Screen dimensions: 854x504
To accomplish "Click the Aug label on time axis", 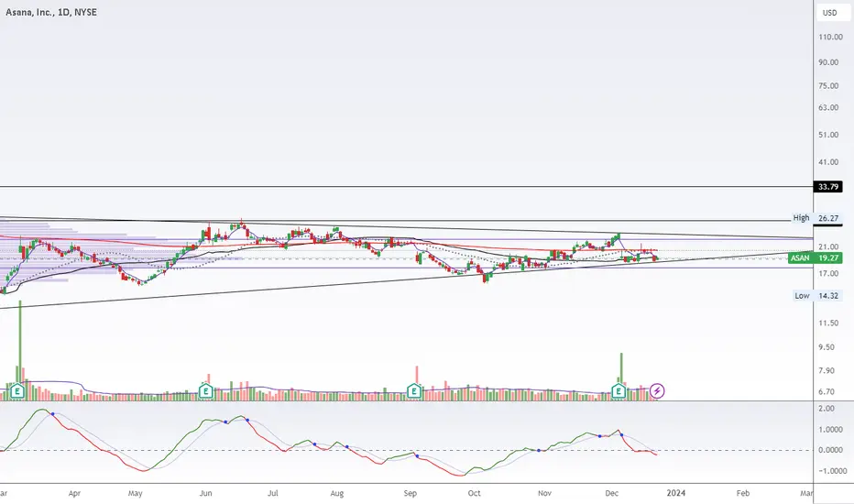I will [337, 493].
